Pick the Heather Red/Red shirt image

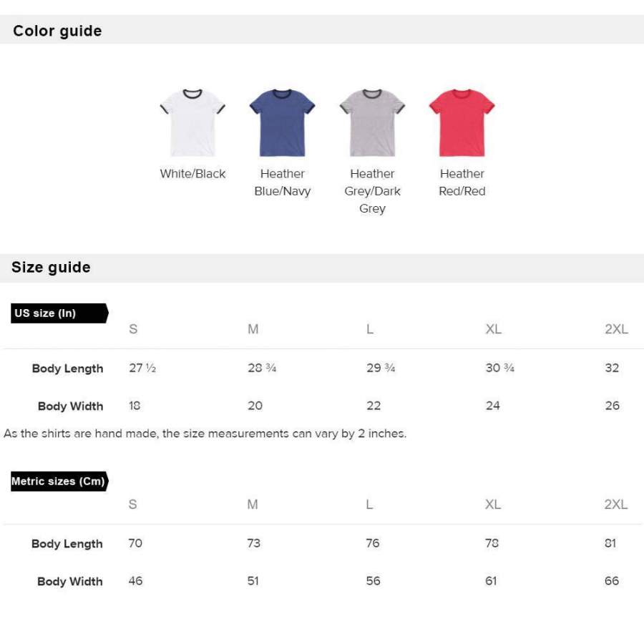[x=462, y=122]
